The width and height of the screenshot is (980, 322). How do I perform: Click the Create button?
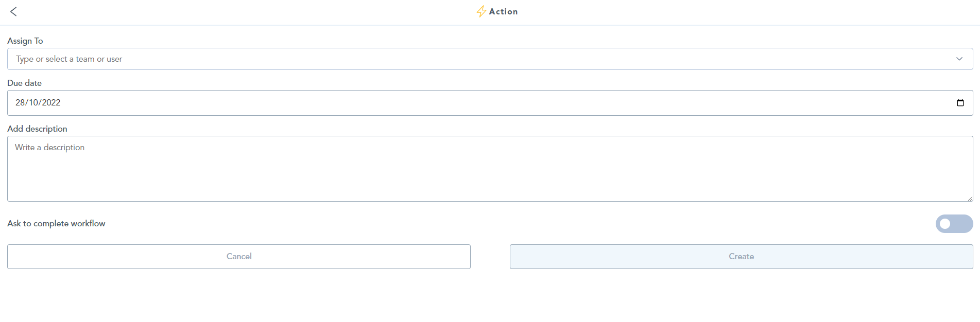(742, 257)
